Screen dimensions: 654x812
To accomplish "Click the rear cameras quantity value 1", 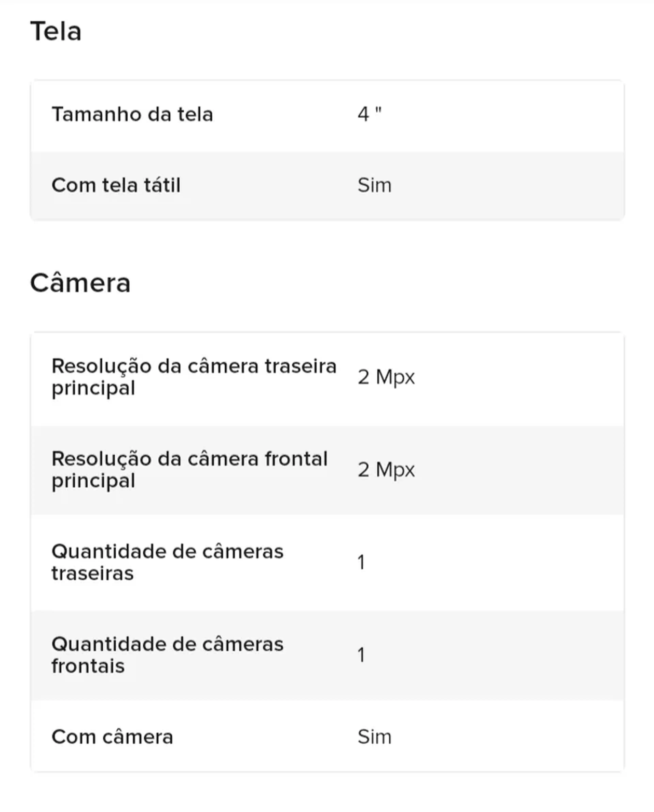I will click(x=361, y=563).
